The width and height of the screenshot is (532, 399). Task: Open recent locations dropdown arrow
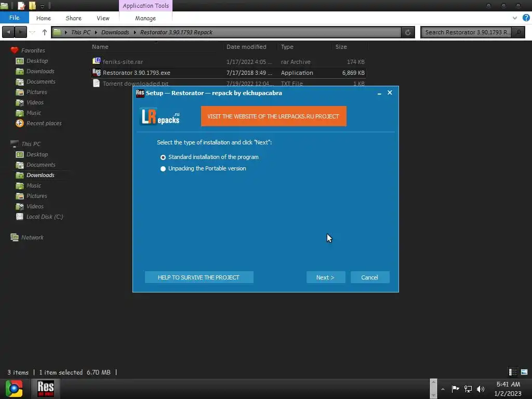[32, 32]
